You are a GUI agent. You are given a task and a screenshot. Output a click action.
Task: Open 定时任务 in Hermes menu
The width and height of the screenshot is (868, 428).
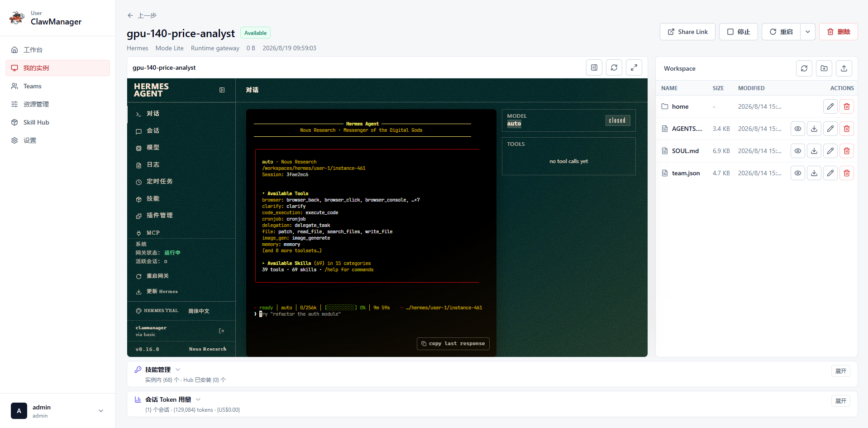[181, 182]
